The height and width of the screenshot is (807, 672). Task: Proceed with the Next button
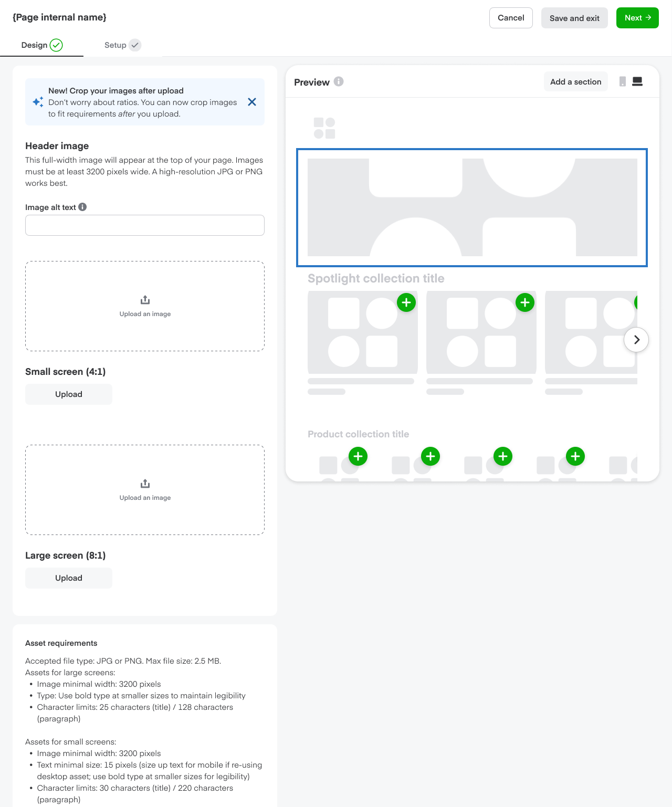pos(637,17)
